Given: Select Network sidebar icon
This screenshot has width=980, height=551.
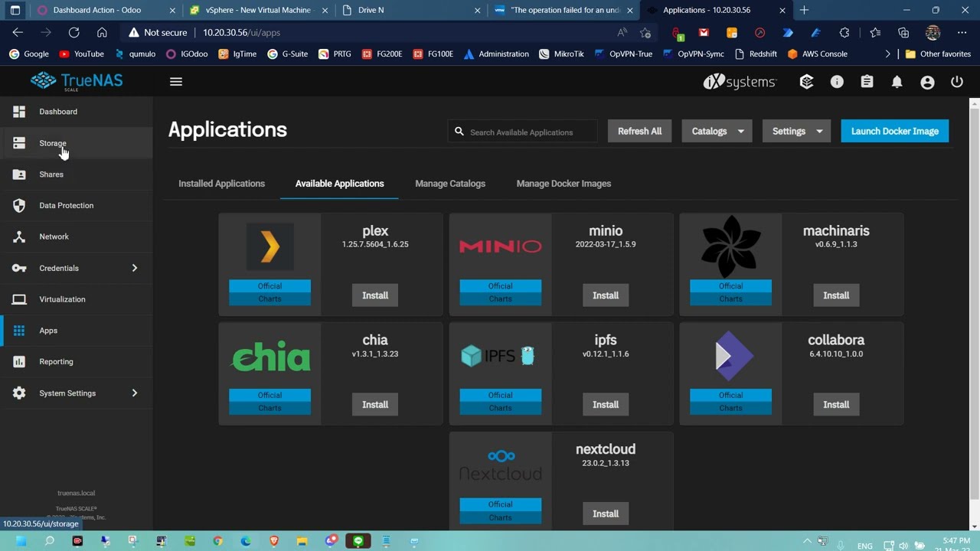Looking at the screenshot, I should click(x=19, y=236).
